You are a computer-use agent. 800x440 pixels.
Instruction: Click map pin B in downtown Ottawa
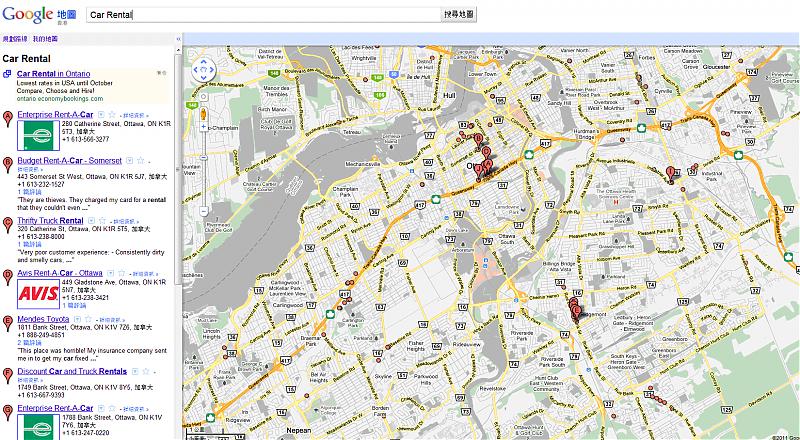(x=478, y=139)
